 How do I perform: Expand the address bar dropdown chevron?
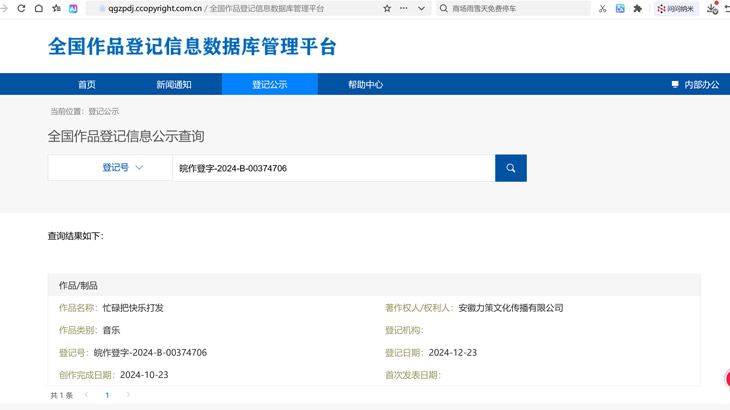(421, 8)
